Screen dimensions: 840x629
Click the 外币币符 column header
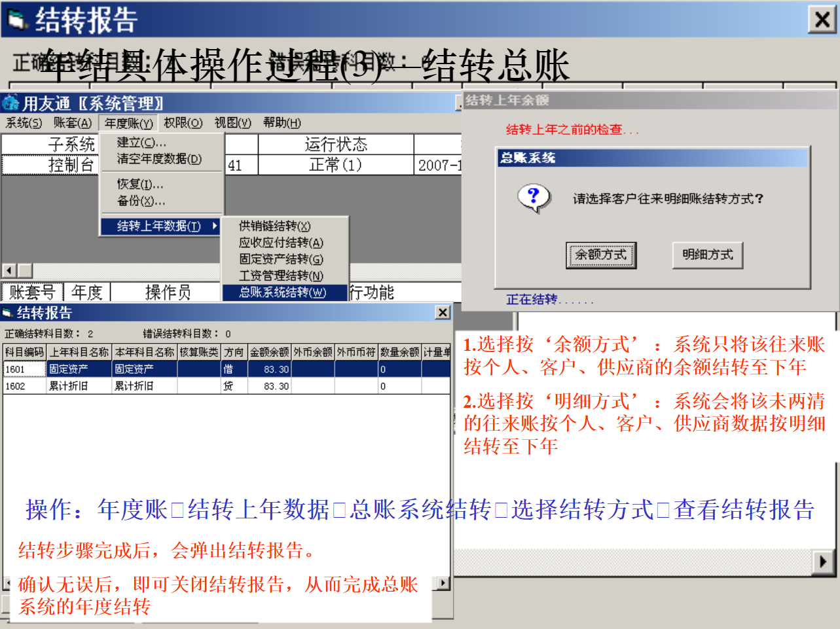click(356, 352)
